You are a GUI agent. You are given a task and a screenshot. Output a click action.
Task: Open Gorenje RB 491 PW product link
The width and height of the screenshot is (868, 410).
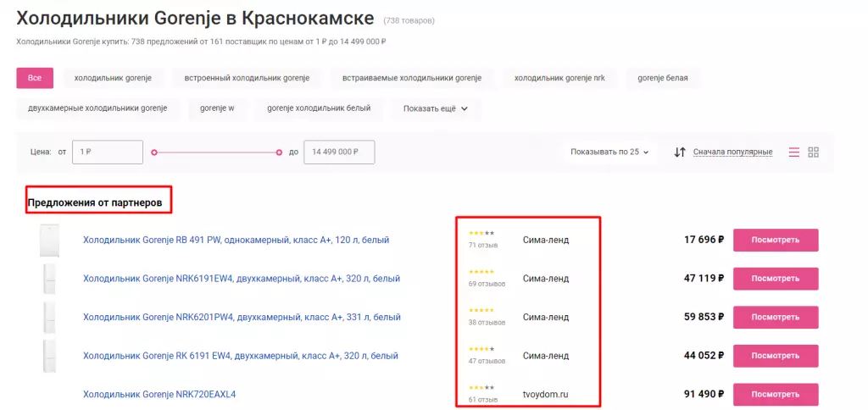[x=236, y=240]
